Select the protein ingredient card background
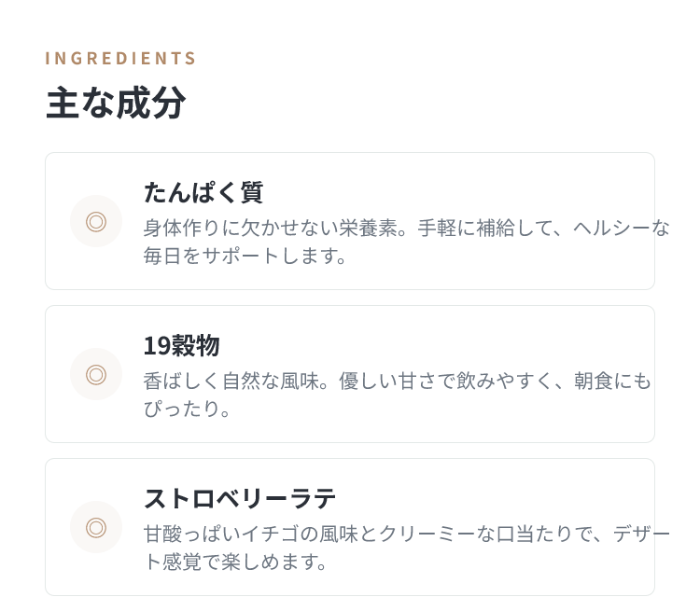Image resolution: width=700 pixels, height=597 pixels. tap(350, 221)
